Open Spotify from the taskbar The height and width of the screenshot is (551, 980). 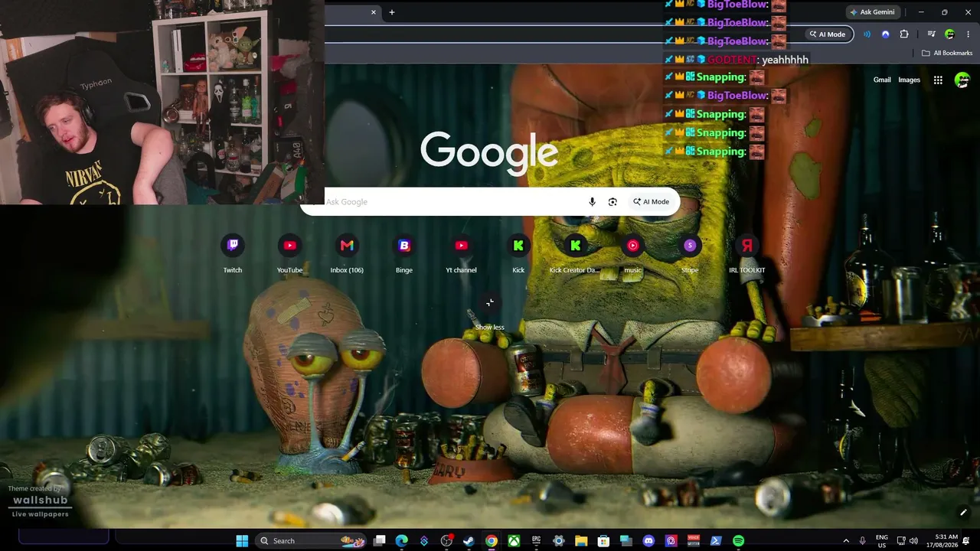pyautogui.click(x=738, y=541)
